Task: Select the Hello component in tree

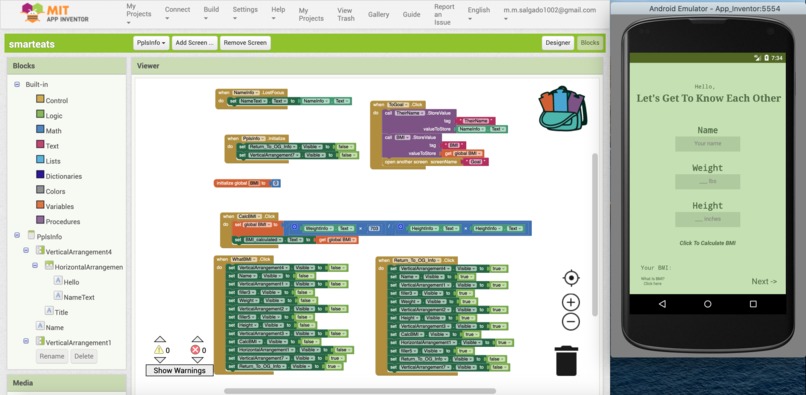Action: (66, 282)
